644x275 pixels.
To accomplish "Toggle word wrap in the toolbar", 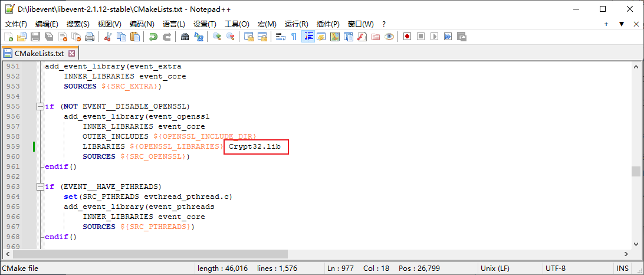I will coord(280,37).
